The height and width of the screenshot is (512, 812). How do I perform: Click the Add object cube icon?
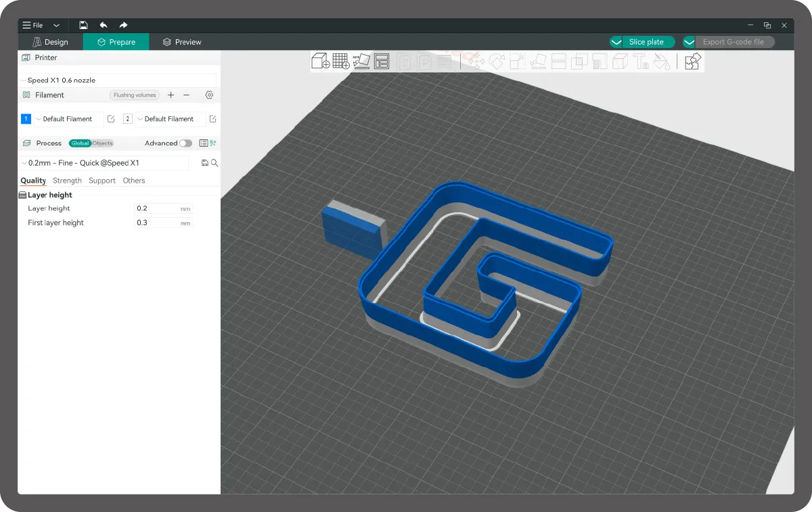[x=320, y=62]
